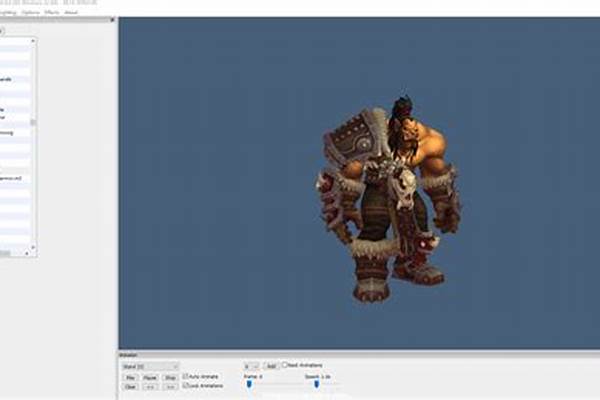Click the file list vertical scrollbar thumb
The image size is (600, 400).
(33, 122)
